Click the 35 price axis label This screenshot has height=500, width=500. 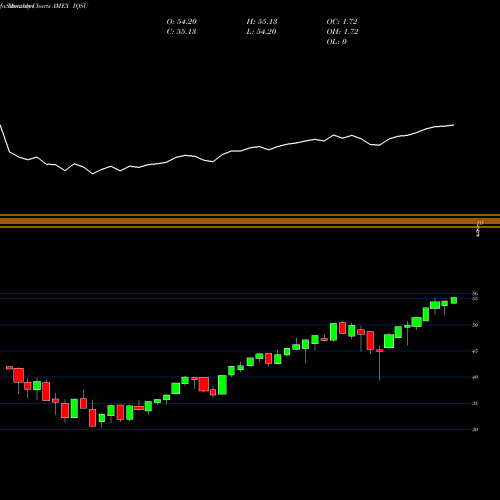click(475, 403)
